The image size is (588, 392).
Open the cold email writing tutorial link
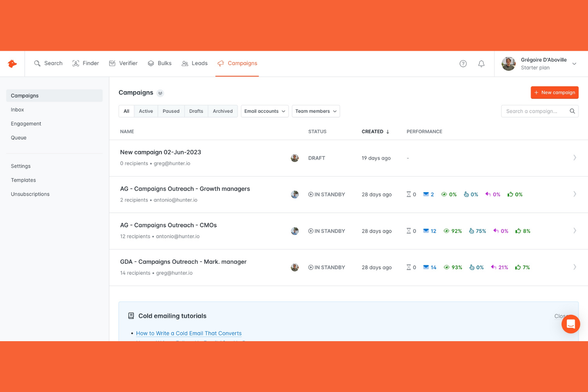tap(189, 333)
